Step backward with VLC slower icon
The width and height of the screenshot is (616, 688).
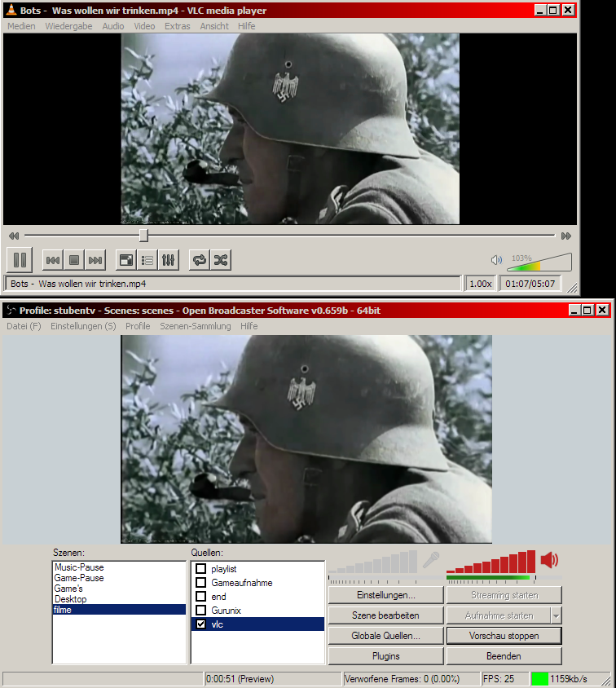14,236
